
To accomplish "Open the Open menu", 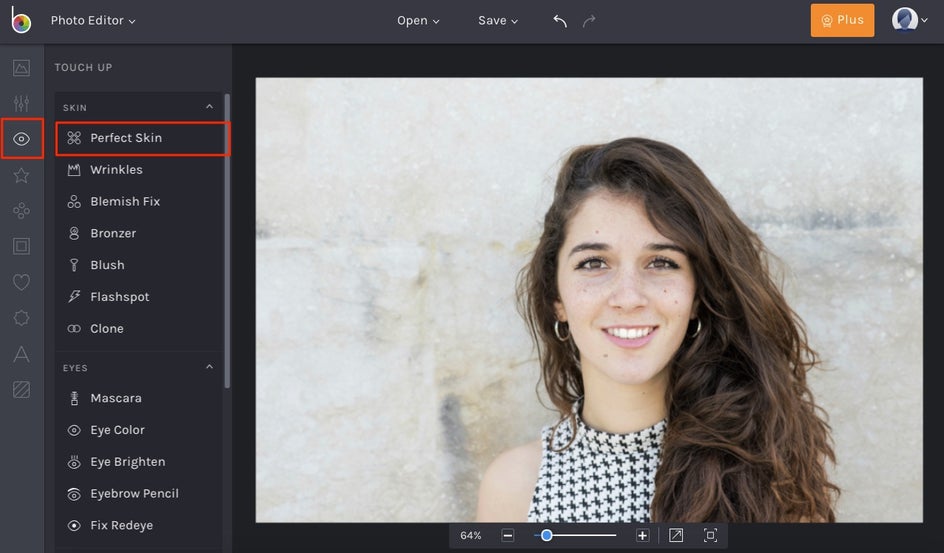I will pyautogui.click(x=418, y=20).
